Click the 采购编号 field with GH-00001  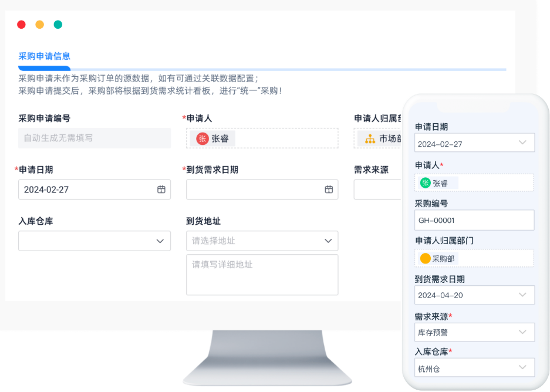(474, 220)
